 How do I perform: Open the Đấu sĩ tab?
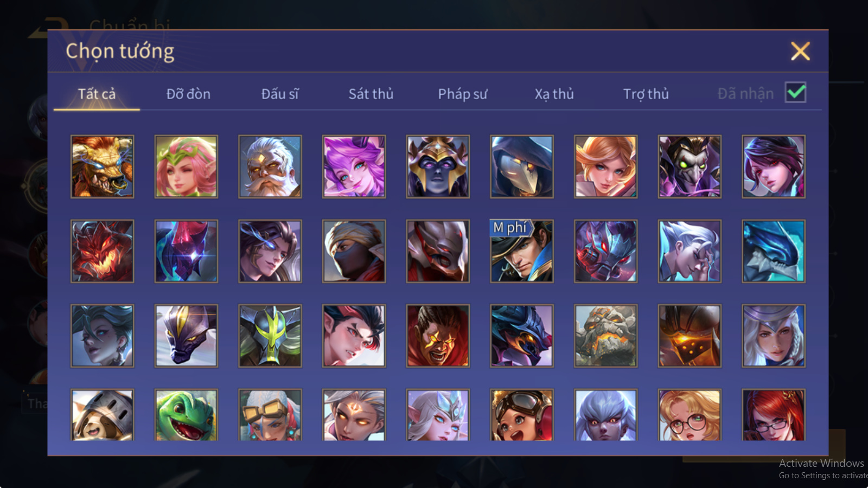click(280, 94)
